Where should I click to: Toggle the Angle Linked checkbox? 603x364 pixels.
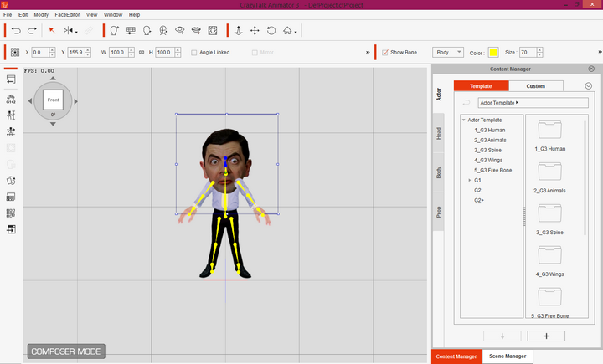tap(193, 52)
